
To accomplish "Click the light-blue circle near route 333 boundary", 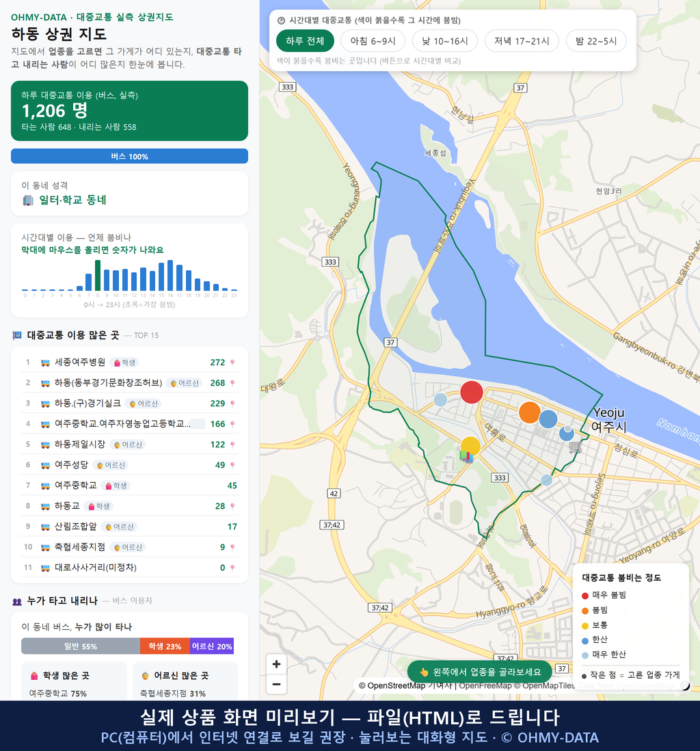I will click(546, 479).
